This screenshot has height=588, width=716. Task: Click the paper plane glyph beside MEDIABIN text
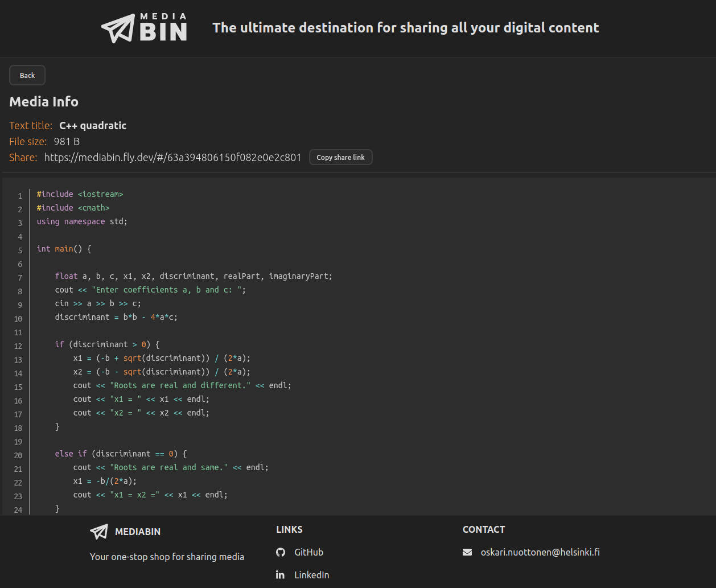pyautogui.click(x=98, y=532)
